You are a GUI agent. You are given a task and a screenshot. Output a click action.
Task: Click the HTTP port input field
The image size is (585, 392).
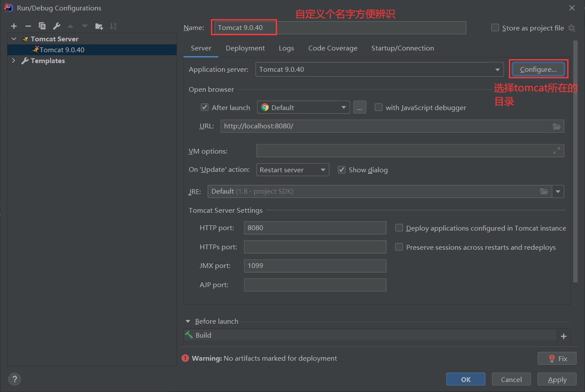tap(315, 228)
